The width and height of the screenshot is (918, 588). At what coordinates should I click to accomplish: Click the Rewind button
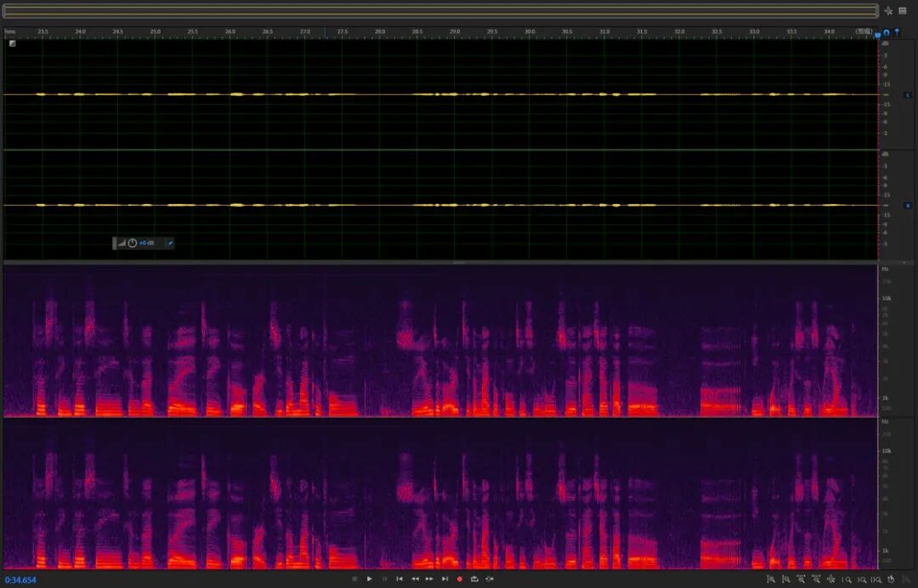pyautogui.click(x=415, y=579)
